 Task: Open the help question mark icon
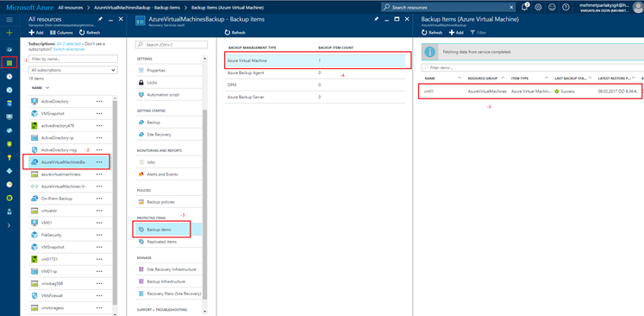(566, 8)
